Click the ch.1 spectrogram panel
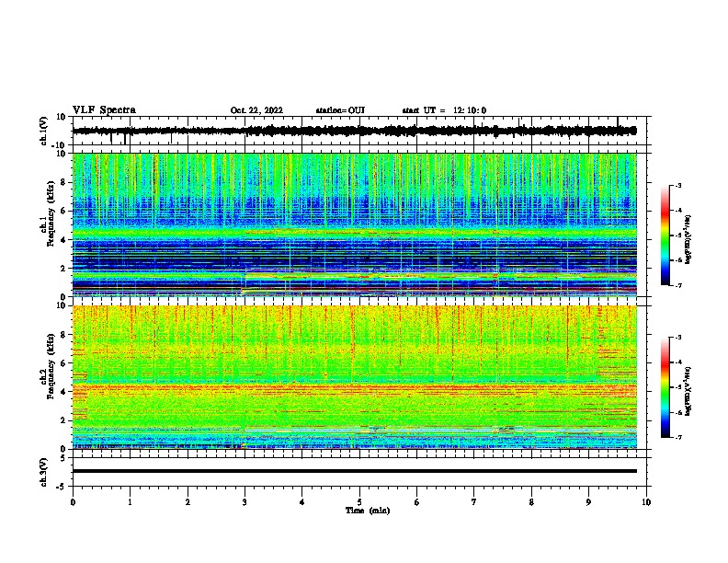This screenshot has height=563, width=728. [355, 224]
